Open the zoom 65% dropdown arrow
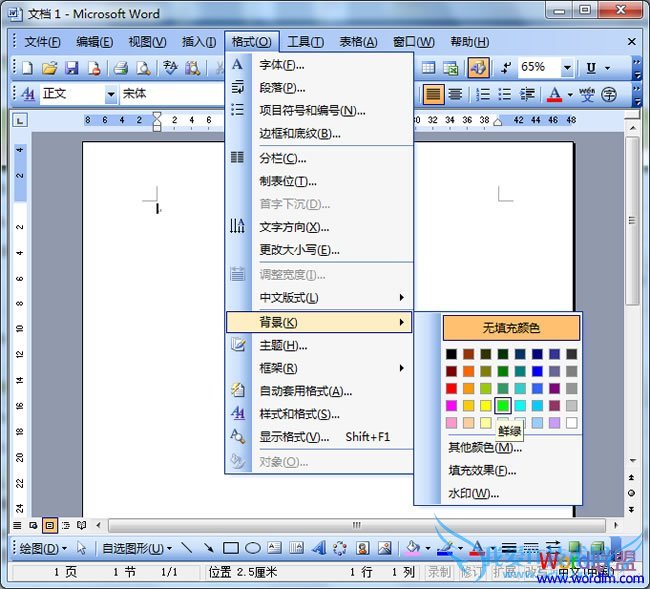The image size is (650, 589). [567, 68]
